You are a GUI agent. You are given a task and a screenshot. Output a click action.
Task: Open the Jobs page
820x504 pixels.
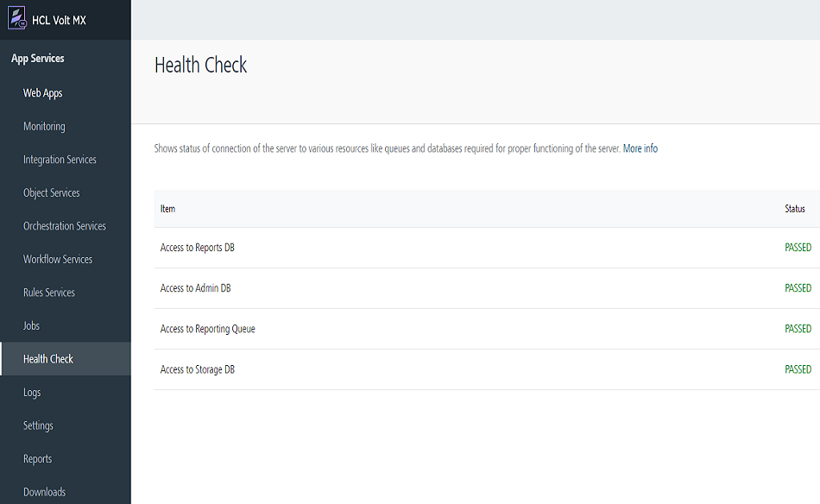(32, 325)
